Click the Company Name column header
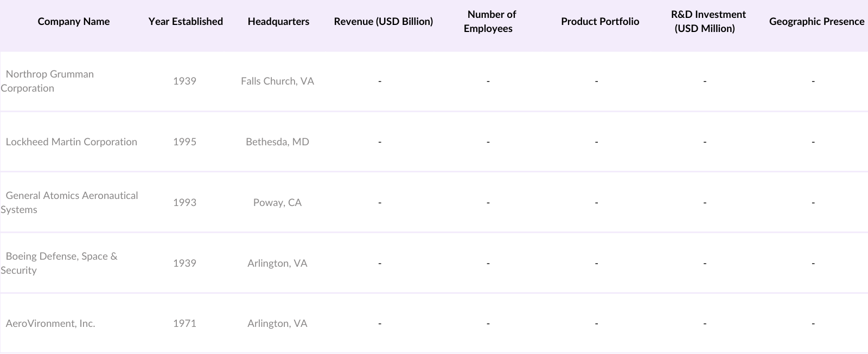 pyautogui.click(x=74, y=22)
